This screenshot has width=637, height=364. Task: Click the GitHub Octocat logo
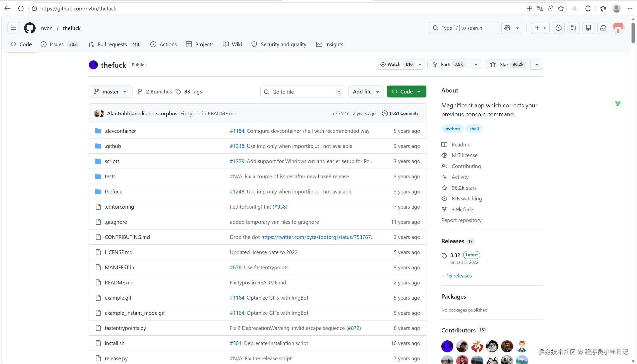click(x=30, y=28)
